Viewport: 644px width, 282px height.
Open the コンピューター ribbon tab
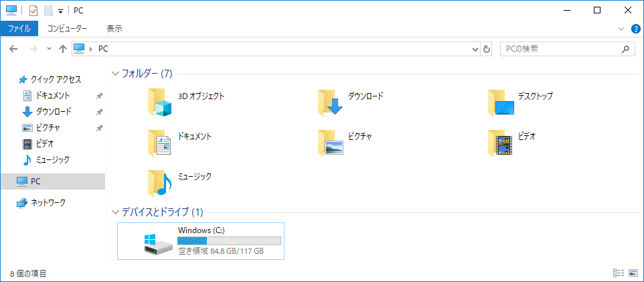(67, 29)
